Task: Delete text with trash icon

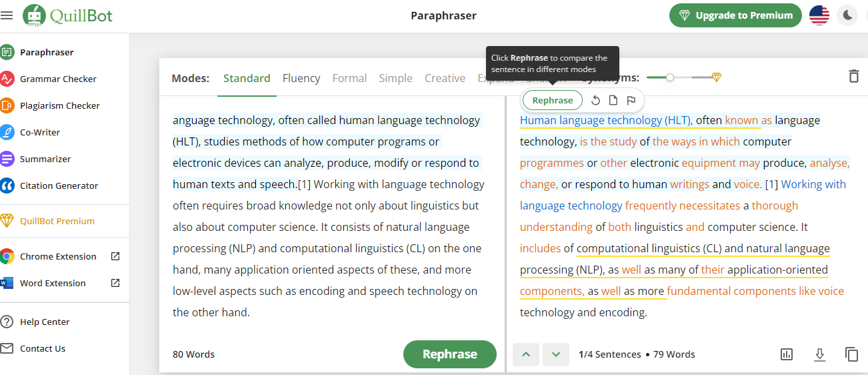Action: pos(853,76)
